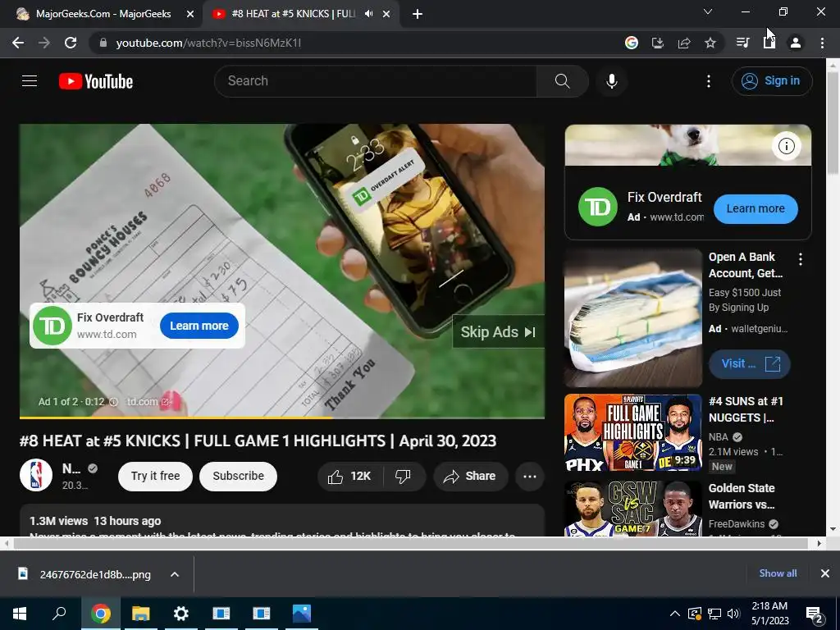Open YouTube settings three-dot menu
Screen dimensions: 840x630
[x=708, y=81]
